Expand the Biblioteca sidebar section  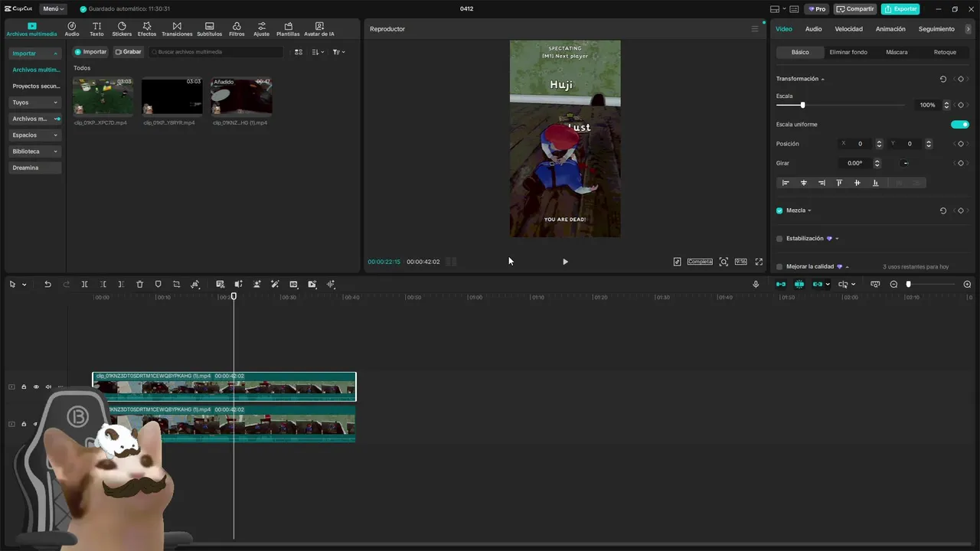coord(35,152)
